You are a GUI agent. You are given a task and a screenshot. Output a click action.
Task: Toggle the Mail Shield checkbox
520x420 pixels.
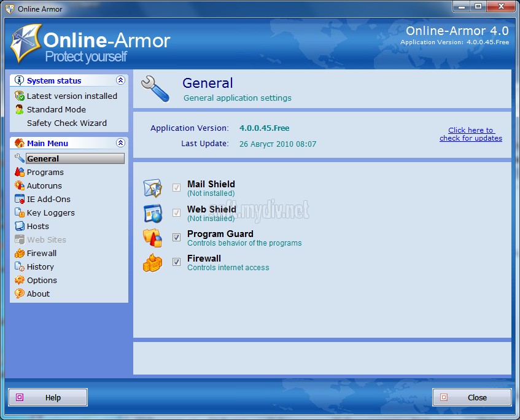coord(176,188)
